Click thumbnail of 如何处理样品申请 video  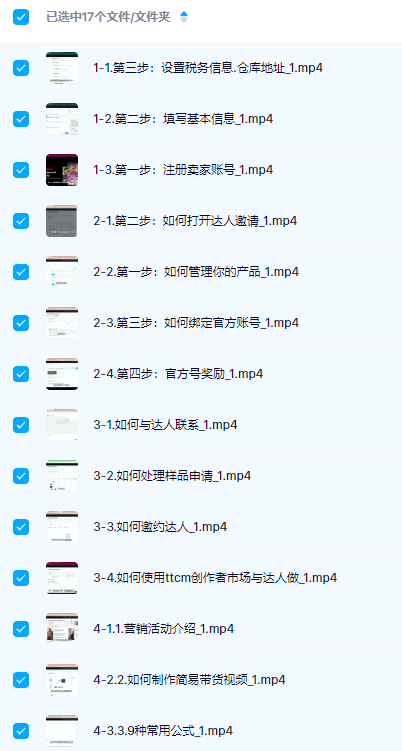pos(62,476)
